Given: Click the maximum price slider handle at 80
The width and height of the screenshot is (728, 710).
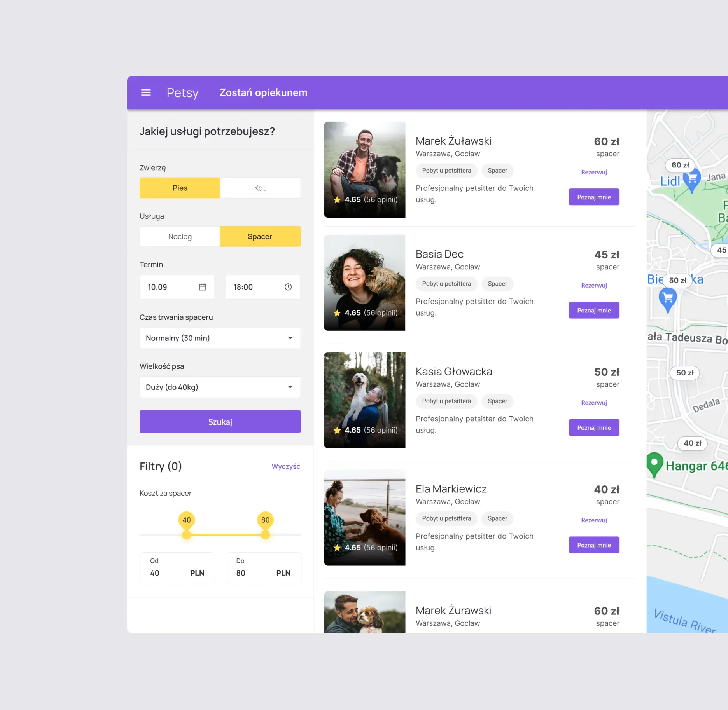Looking at the screenshot, I should (266, 535).
